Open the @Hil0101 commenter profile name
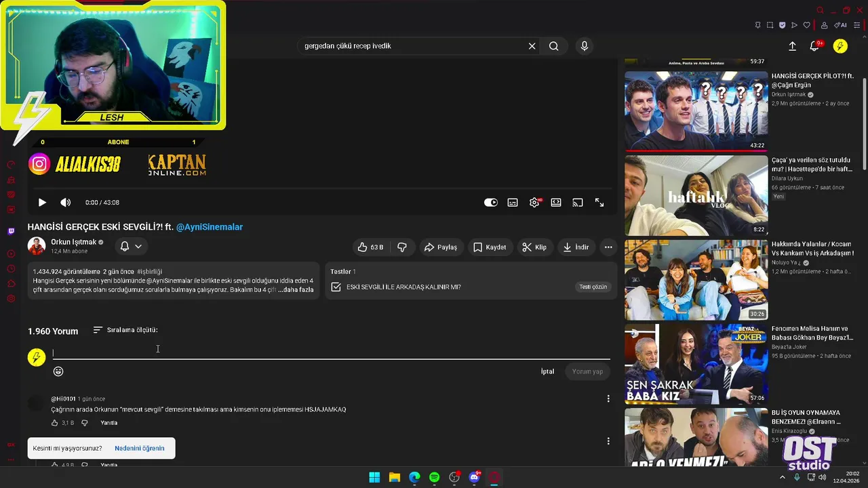 (63, 399)
